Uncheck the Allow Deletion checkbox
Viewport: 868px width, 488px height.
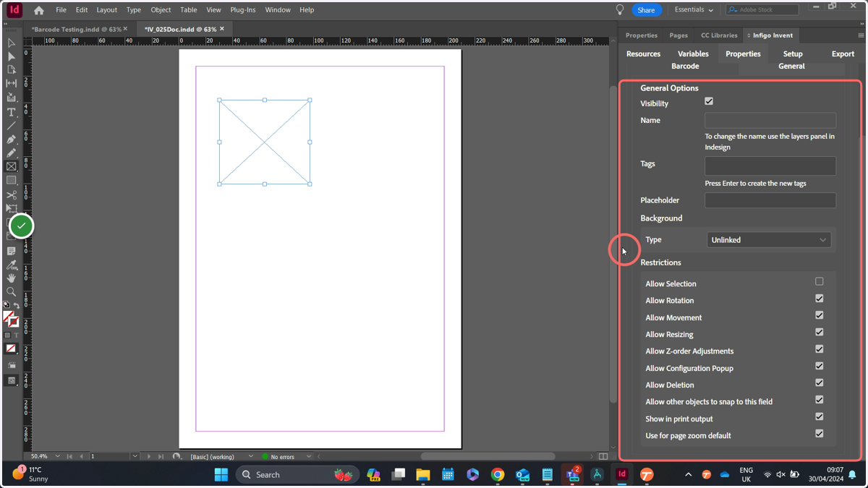(x=820, y=383)
